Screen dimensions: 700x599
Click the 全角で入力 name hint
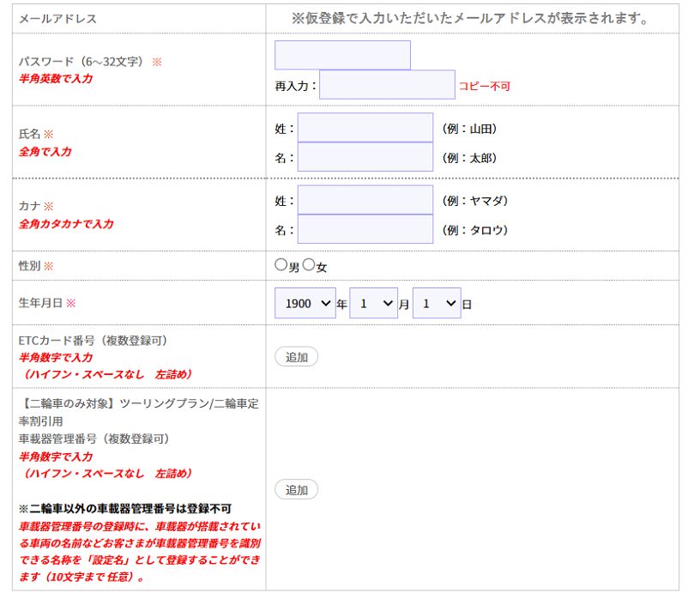coord(45,151)
